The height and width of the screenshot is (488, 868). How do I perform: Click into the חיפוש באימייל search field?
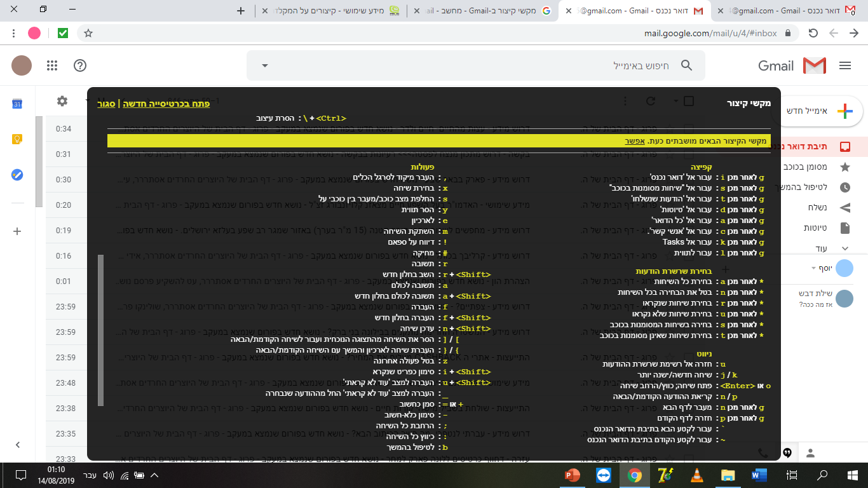tap(477, 65)
